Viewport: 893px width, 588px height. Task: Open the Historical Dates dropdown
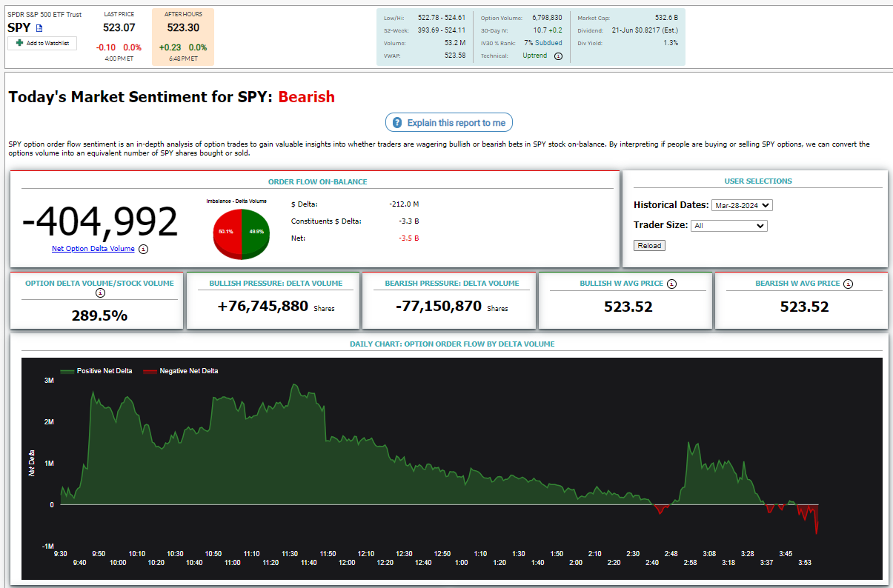coord(742,205)
